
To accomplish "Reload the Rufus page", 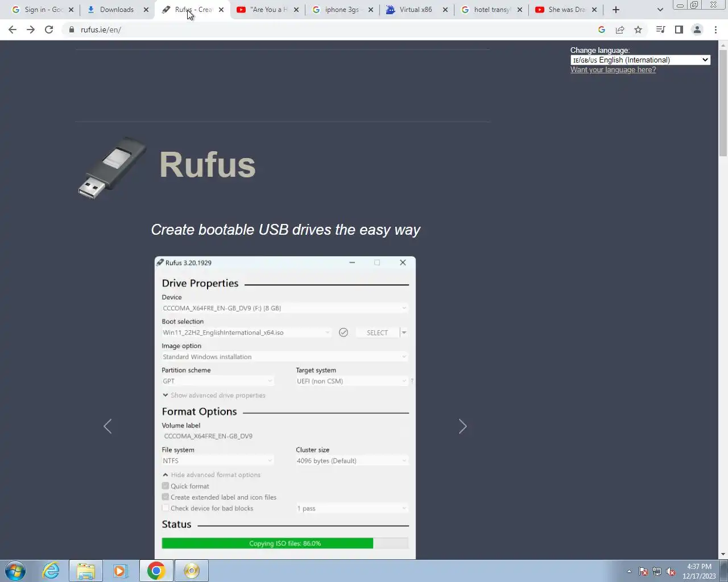I will [49, 30].
